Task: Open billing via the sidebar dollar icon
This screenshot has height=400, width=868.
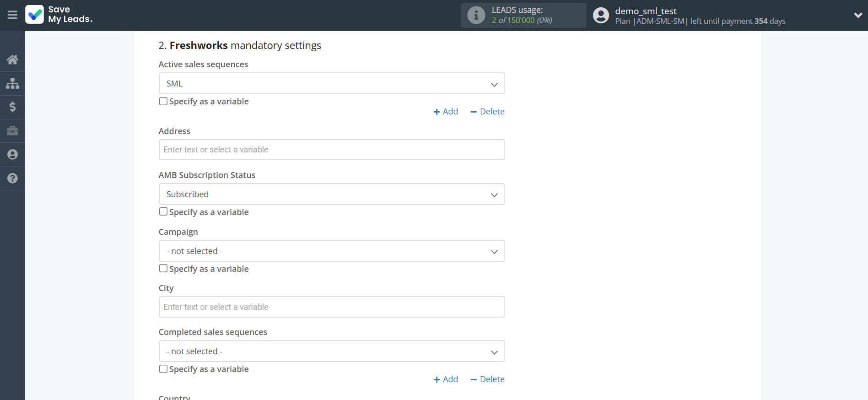Action: pos(12,107)
